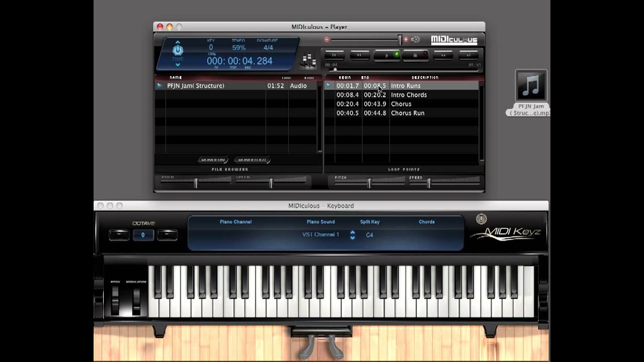The width and height of the screenshot is (644, 362).
Task: Rewind the track
Action: point(359,55)
